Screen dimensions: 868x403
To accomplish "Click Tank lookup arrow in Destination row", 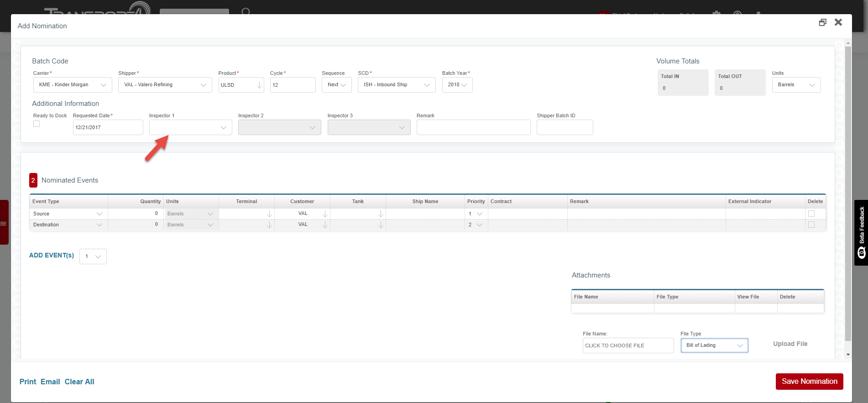I will tap(381, 225).
